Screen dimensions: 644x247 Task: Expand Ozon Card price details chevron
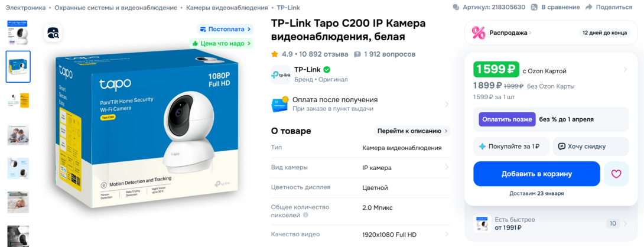point(625,70)
